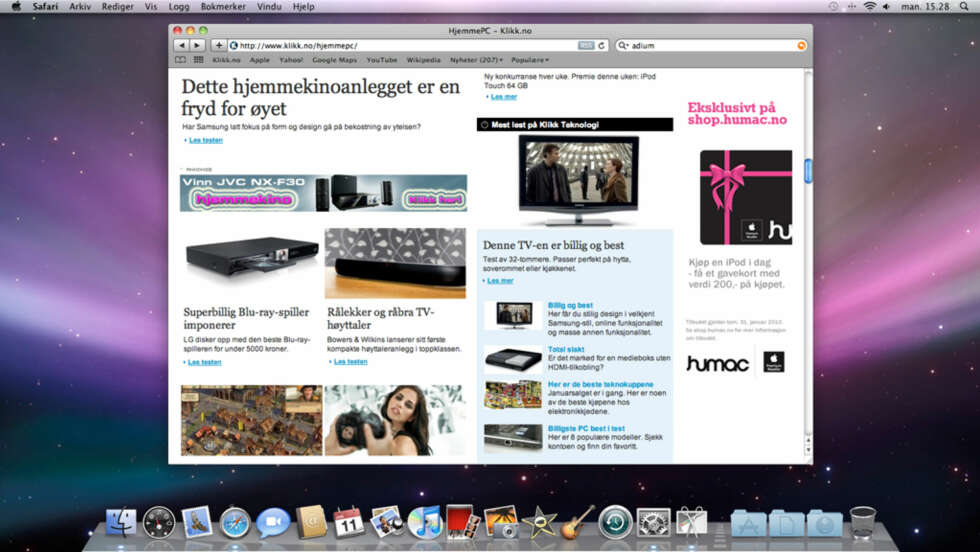Launch Preview from the Dock
The width and height of the screenshot is (980, 552).
(x=387, y=522)
